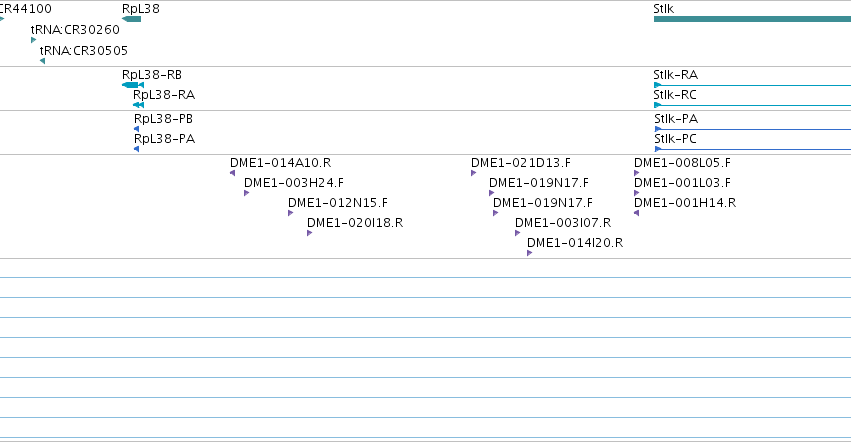Viewport: 851px width, 442px height.
Task: Click the DME1-012N15.F marker arrow
Action: coord(290,213)
